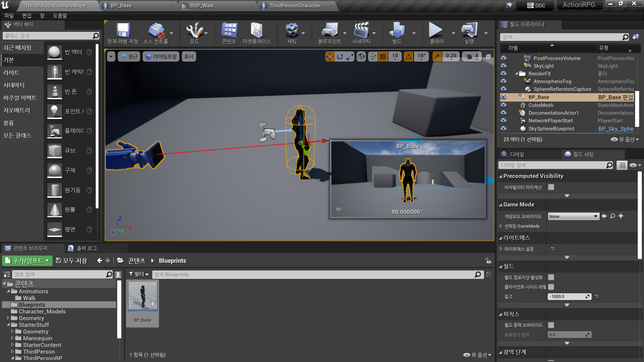Image resolution: width=644 pixels, height=362 pixels.
Task: Toggle grid snapping icon in viewport
Action: pyautogui.click(x=383, y=57)
